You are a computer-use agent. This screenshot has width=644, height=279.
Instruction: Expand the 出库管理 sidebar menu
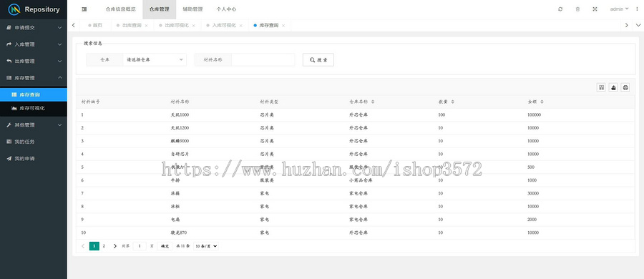[x=33, y=62]
